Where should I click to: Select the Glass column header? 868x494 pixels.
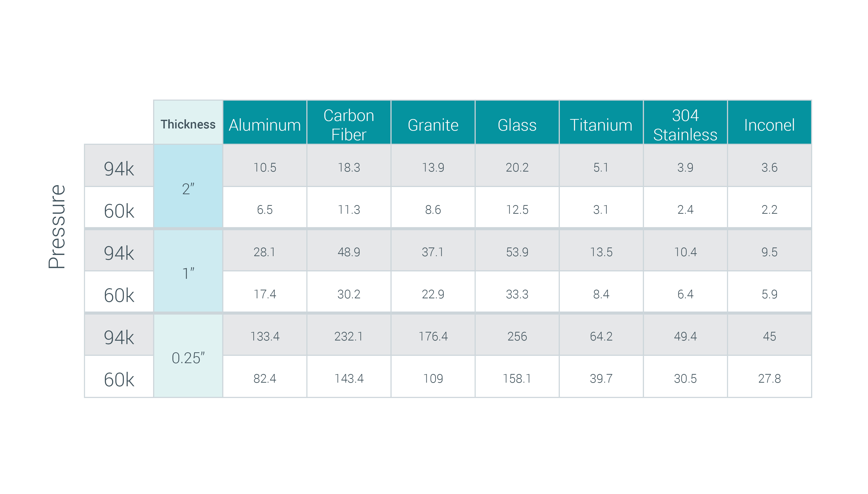click(x=517, y=125)
